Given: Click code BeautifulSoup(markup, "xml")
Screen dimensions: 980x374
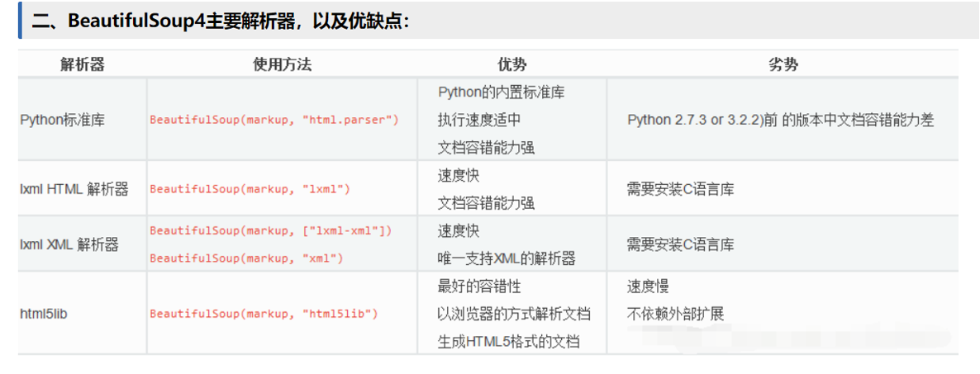Looking at the screenshot, I should (x=246, y=258).
